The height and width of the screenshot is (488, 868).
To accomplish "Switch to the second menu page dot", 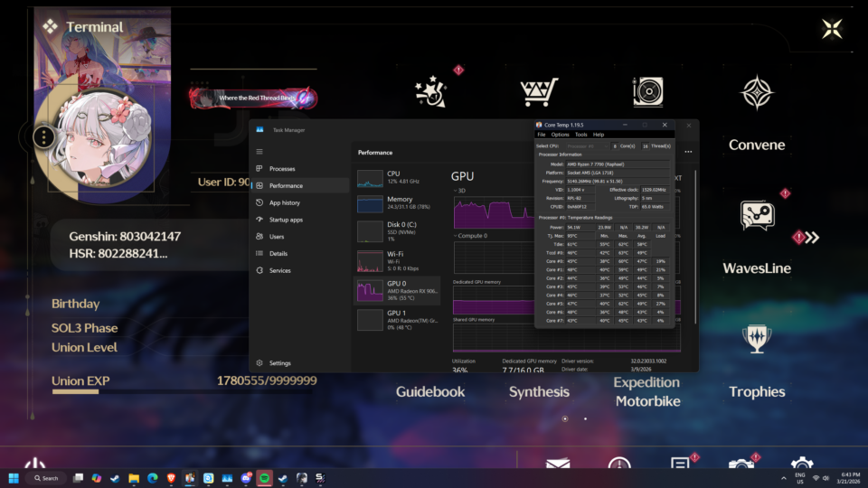I will coord(585,418).
